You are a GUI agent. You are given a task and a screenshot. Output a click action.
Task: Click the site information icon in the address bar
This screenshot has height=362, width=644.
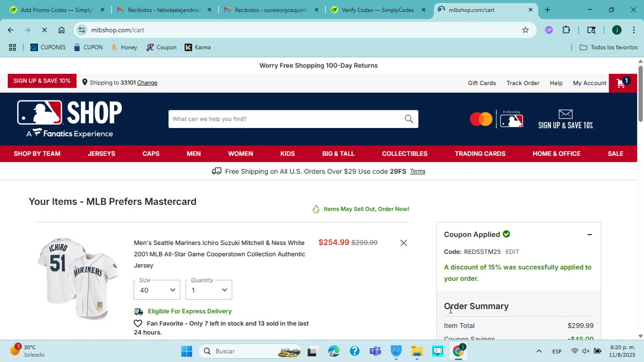coord(82,30)
